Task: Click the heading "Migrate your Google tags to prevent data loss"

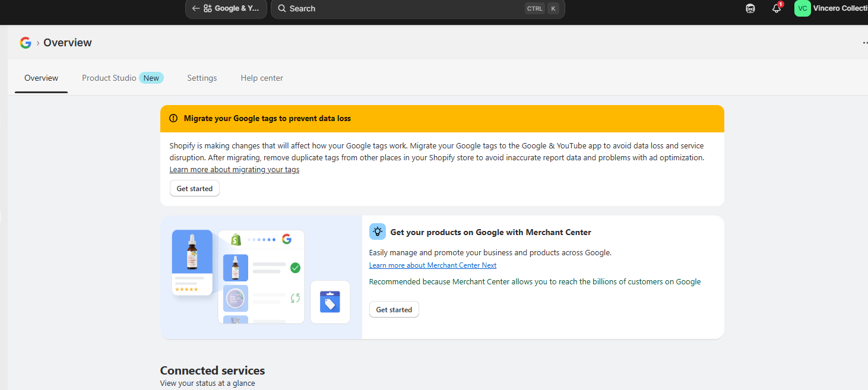Action: [267, 119]
